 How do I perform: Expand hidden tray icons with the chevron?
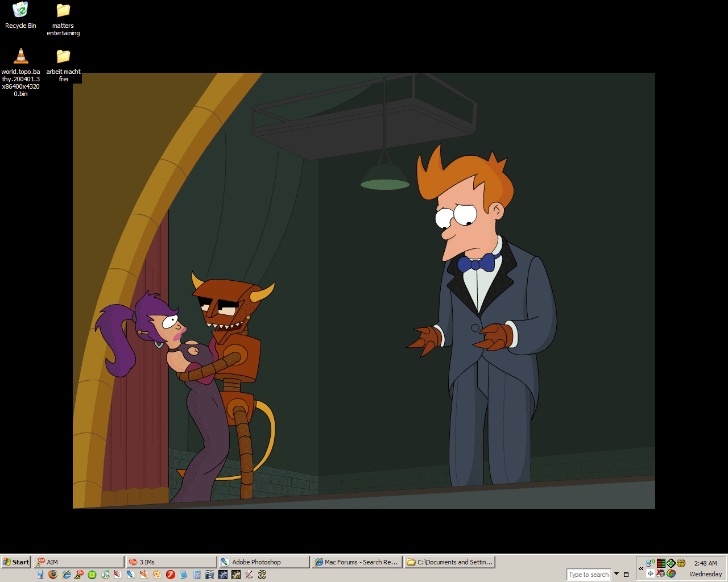point(641,568)
